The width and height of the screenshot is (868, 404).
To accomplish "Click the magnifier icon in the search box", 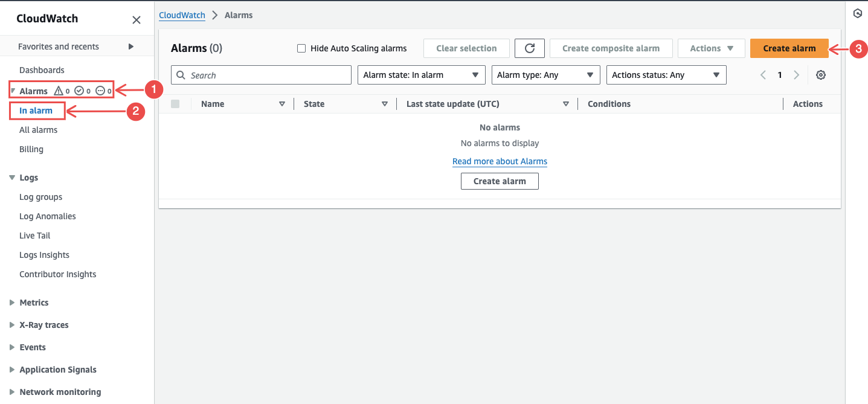I will point(181,74).
